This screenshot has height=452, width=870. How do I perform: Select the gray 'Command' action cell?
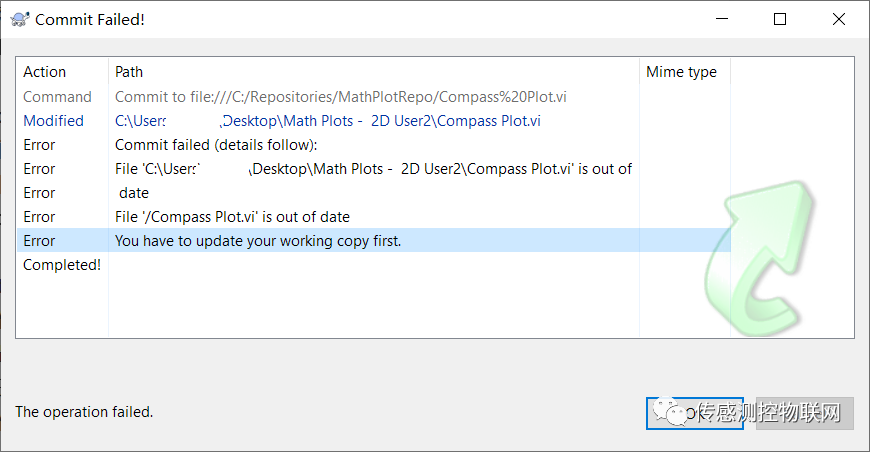[57, 97]
